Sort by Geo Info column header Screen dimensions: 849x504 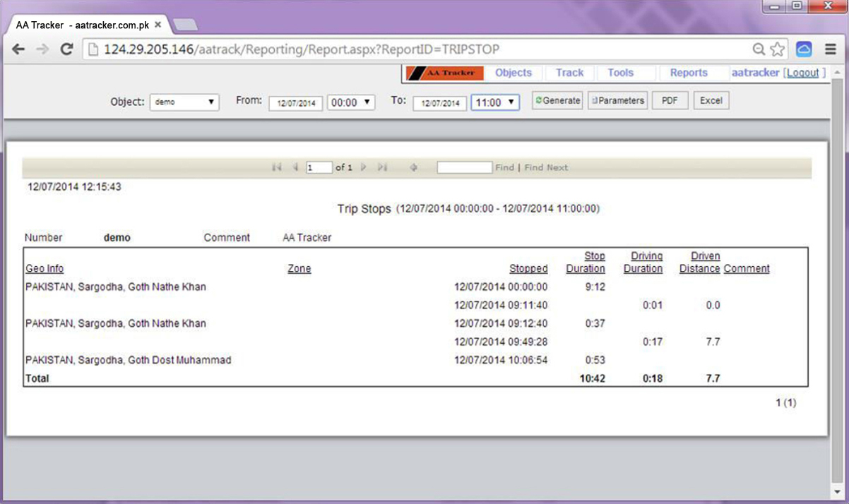[44, 268]
